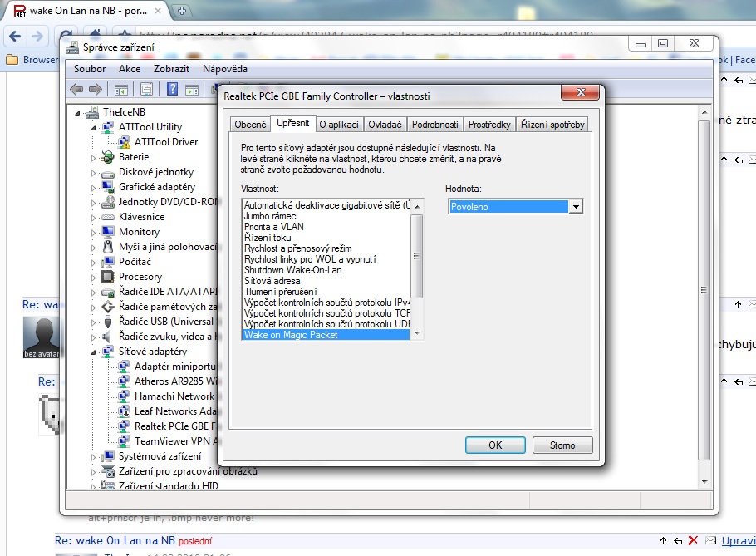Click the Properties toolbar icon in Device Manager
This screenshot has height=556, width=756.
[x=146, y=89]
